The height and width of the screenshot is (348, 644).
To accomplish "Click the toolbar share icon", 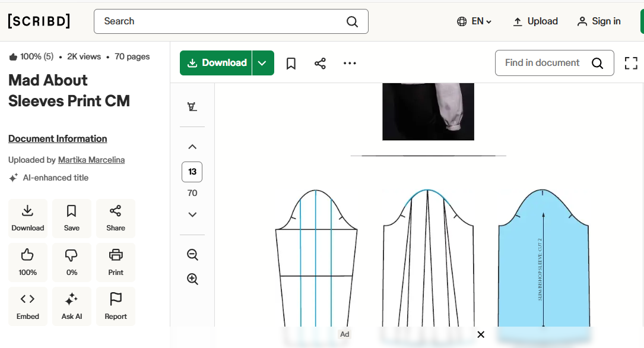I will pyautogui.click(x=320, y=64).
